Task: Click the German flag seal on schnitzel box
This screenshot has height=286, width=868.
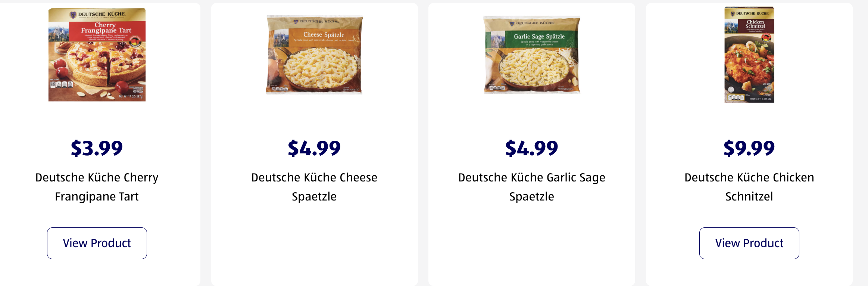Action: coord(766,38)
